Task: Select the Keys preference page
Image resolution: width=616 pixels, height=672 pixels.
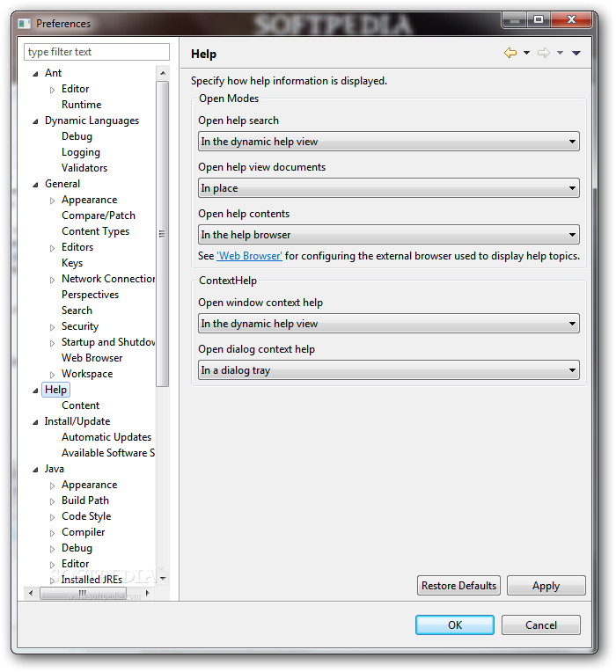Action: (72, 263)
